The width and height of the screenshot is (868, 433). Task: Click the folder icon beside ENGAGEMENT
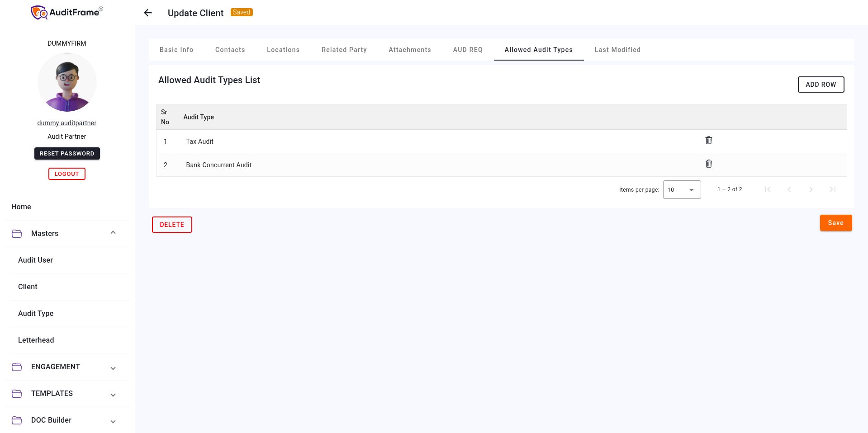[x=17, y=367]
